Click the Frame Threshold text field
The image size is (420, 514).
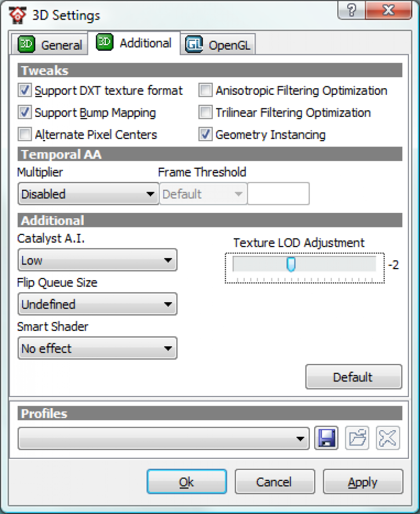point(278,194)
